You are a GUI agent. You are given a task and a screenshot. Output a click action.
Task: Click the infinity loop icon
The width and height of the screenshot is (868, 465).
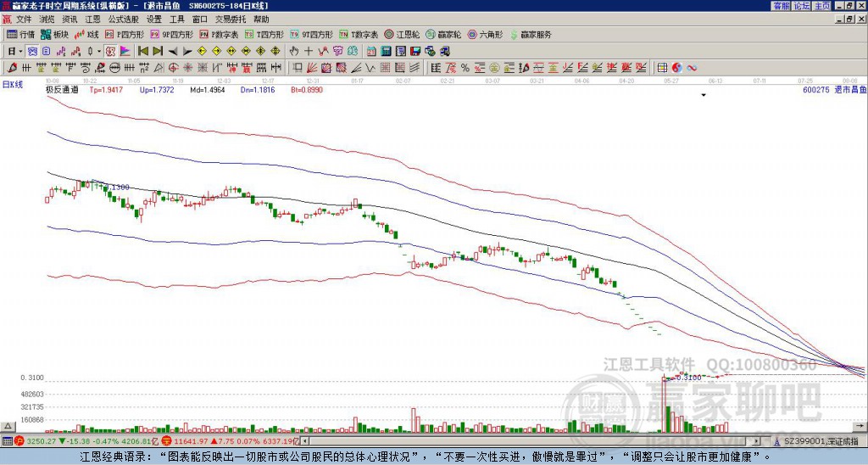(x=692, y=68)
